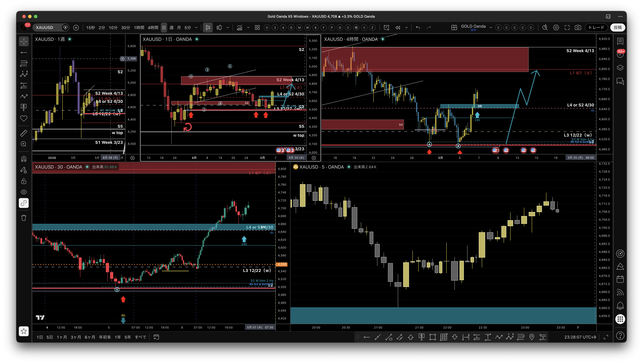Open the chat bubbles icon in right sidebar
This screenshot has height=364, width=643.
620,81
